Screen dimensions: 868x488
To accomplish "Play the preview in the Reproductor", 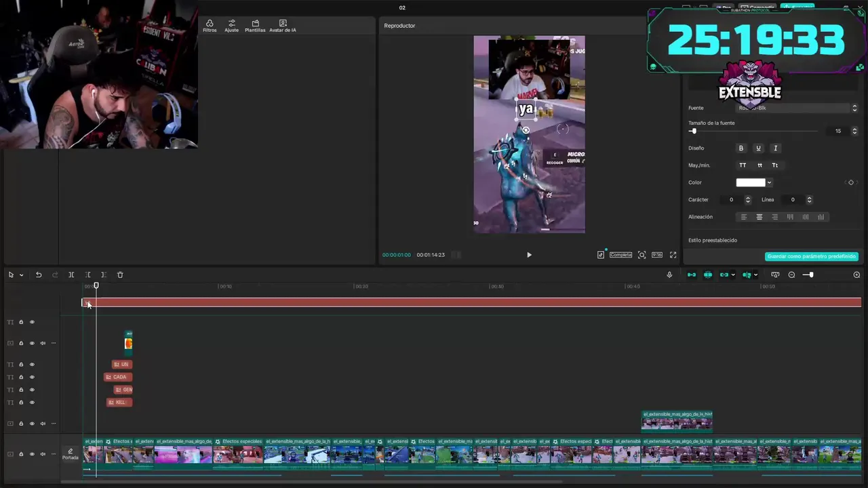I will click(x=529, y=255).
